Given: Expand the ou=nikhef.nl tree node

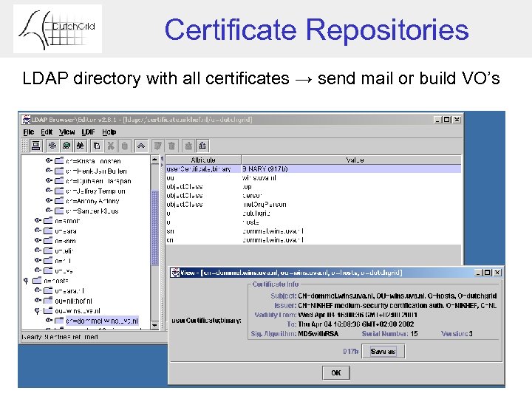Looking at the screenshot, I should (38, 300).
